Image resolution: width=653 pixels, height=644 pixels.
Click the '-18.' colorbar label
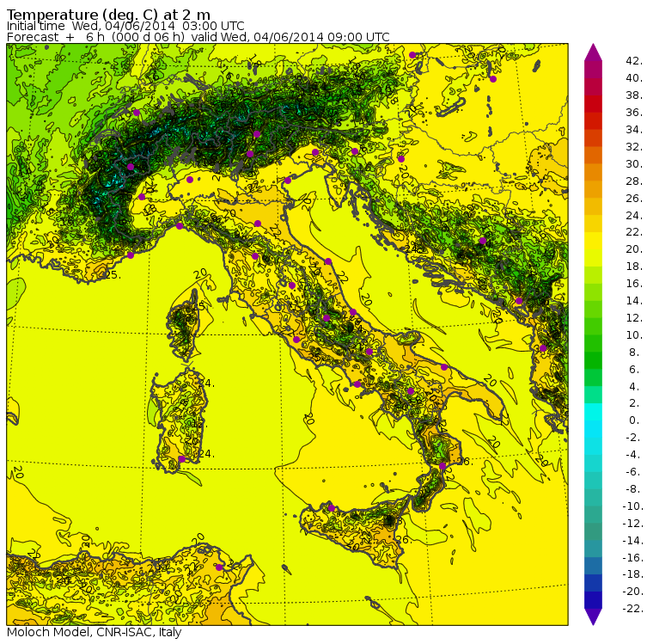(633, 574)
